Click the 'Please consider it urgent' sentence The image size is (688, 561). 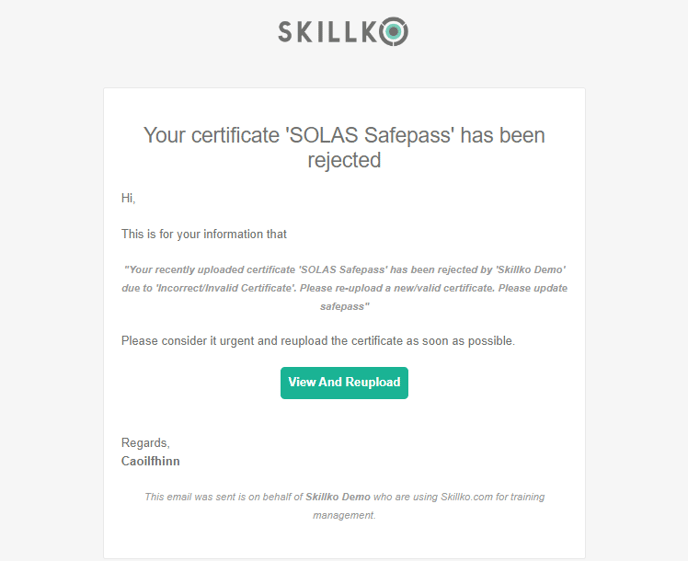tap(318, 341)
